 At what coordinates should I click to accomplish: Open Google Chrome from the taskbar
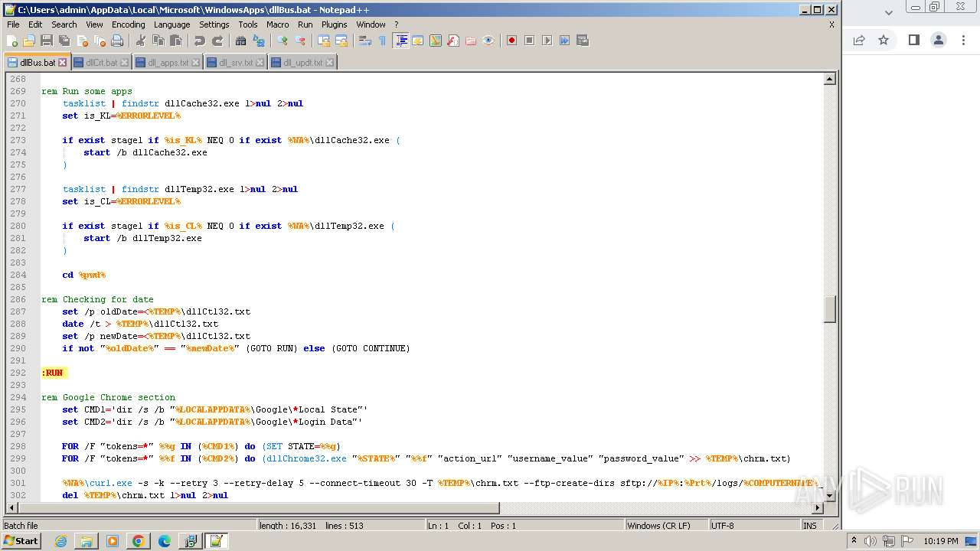[138, 541]
